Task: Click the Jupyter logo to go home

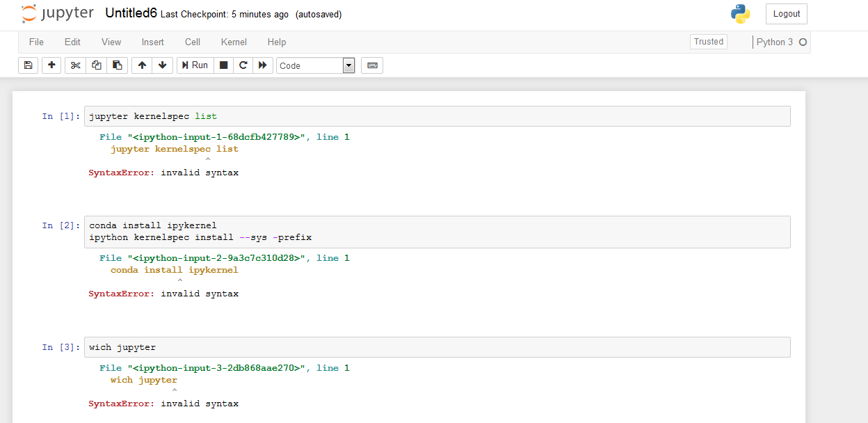Action: click(x=57, y=13)
